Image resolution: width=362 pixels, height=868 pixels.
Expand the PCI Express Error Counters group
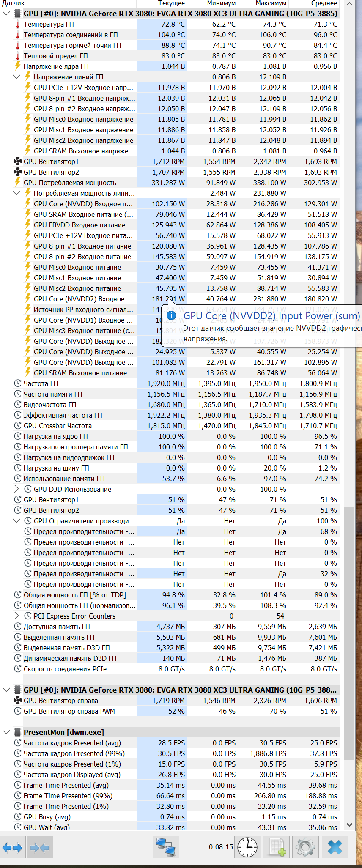pos(16,616)
